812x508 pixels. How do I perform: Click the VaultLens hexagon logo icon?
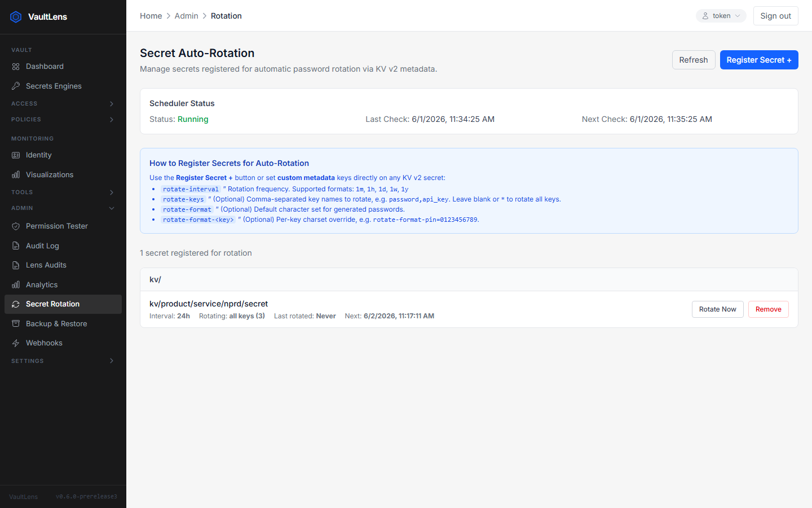[x=16, y=17]
